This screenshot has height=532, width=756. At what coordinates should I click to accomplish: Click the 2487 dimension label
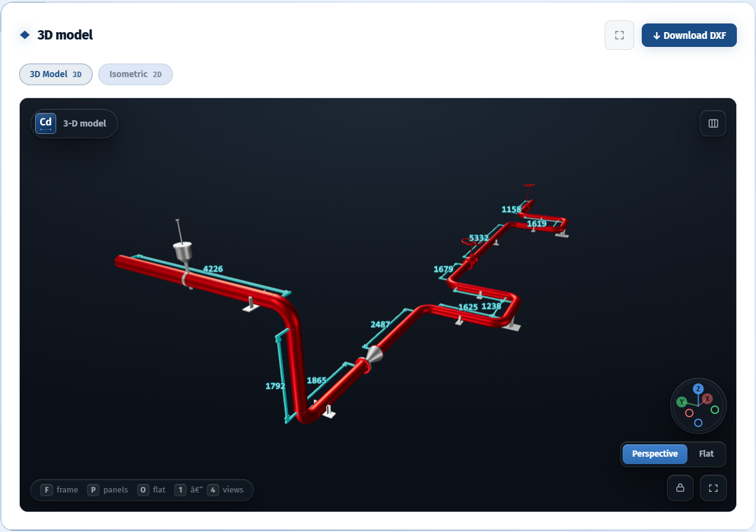tap(380, 325)
